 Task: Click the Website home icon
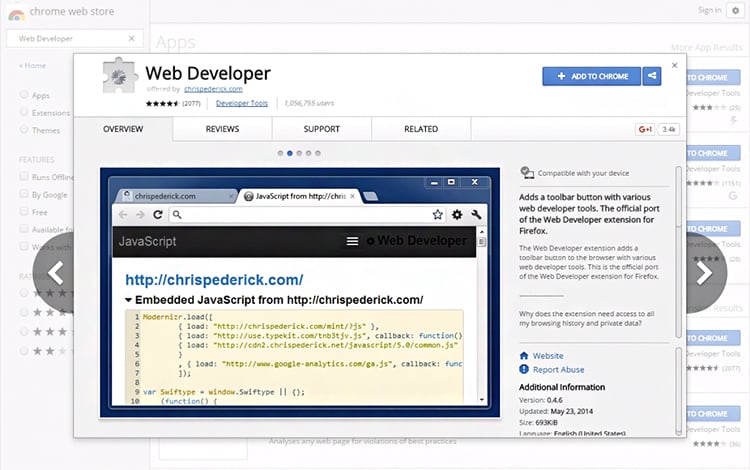[524, 356]
